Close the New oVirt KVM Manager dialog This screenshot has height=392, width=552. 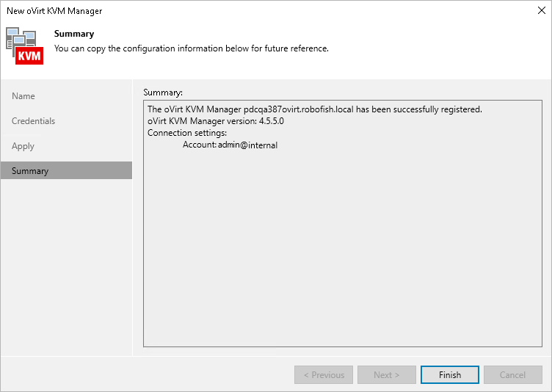point(539,11)
